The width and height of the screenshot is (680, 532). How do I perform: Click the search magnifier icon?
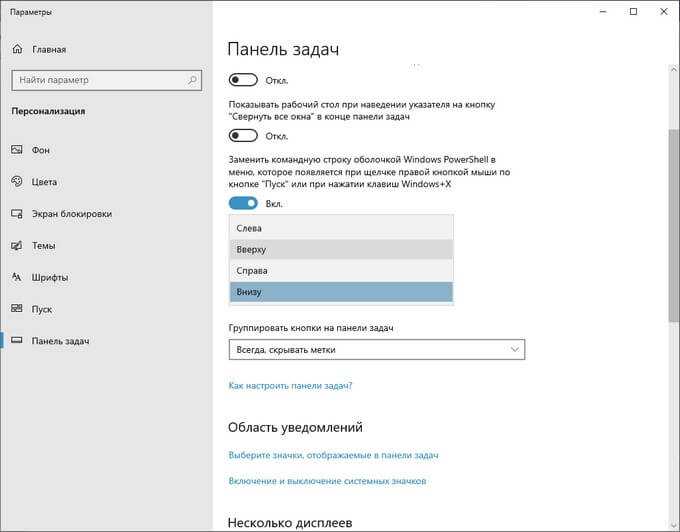(192, 80)
